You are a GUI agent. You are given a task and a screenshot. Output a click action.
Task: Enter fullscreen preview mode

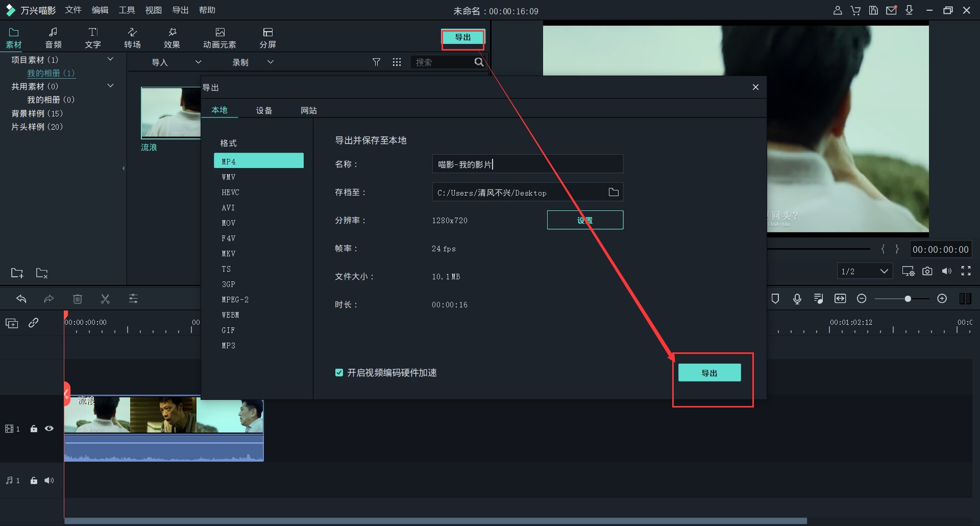(x=966, y=271)
